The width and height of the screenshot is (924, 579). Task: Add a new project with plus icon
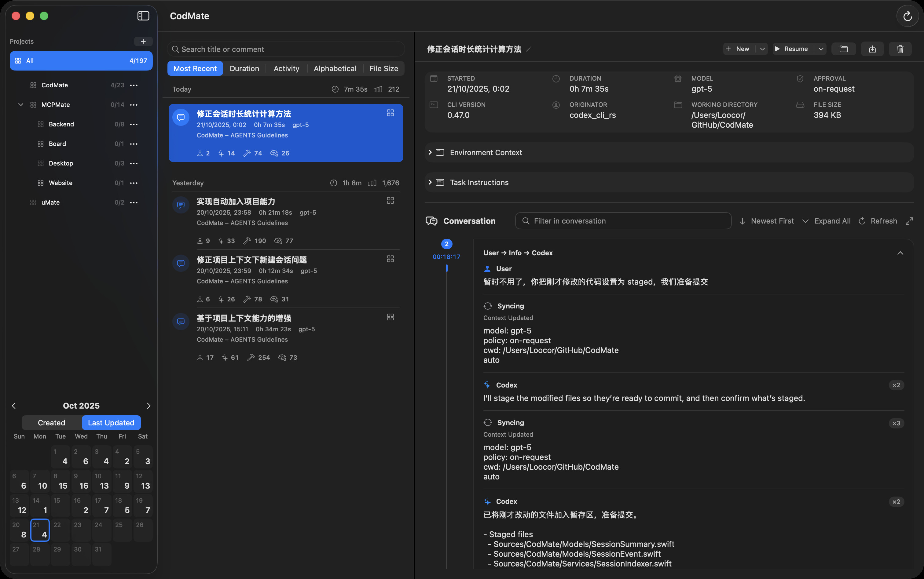pos(143,41)
